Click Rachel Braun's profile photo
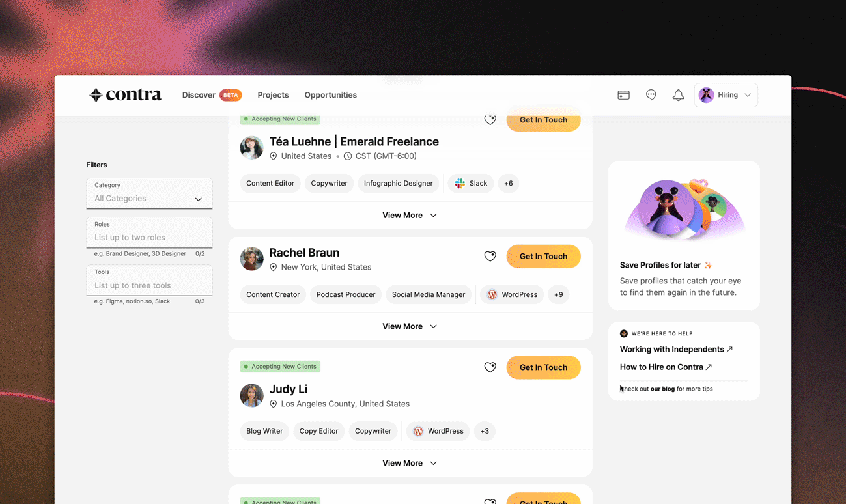The image size is (846, 504). click(251, 259)
